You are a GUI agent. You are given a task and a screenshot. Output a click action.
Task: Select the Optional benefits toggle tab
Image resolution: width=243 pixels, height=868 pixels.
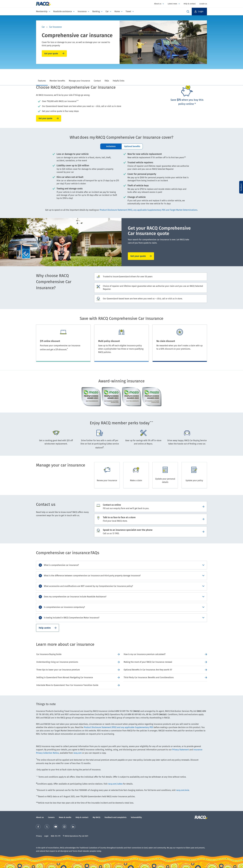(132, 146)
